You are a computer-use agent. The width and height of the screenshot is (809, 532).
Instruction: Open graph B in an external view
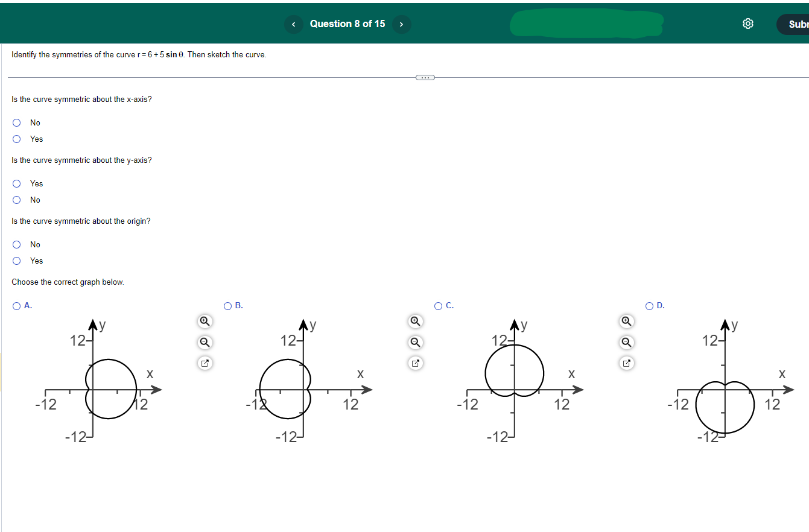click(x=415, y=363)
